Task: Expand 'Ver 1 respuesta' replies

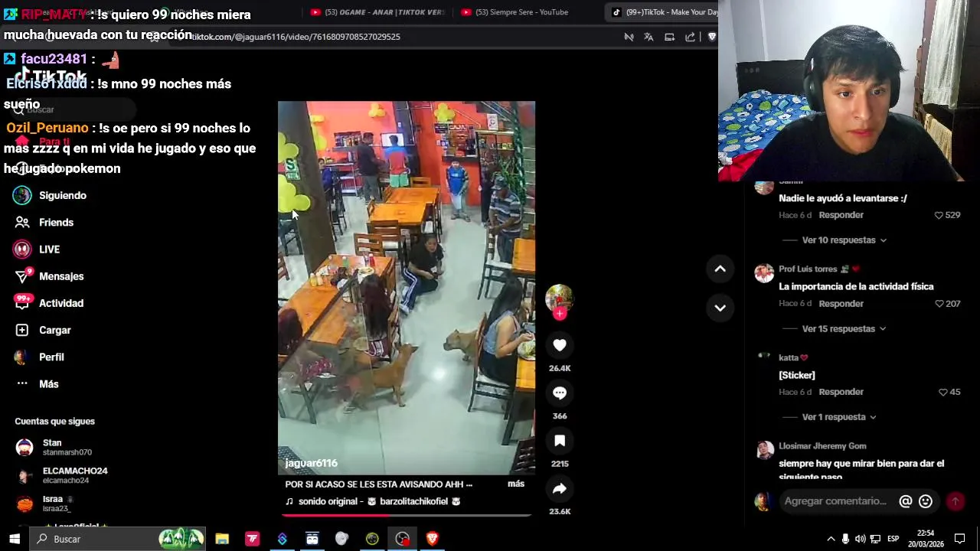Action: (x=839, y=417)
